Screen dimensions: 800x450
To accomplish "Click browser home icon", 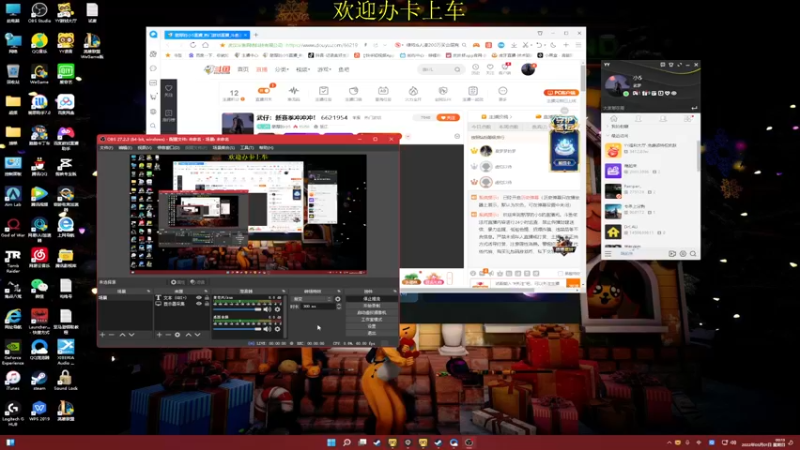I will 205,45.
